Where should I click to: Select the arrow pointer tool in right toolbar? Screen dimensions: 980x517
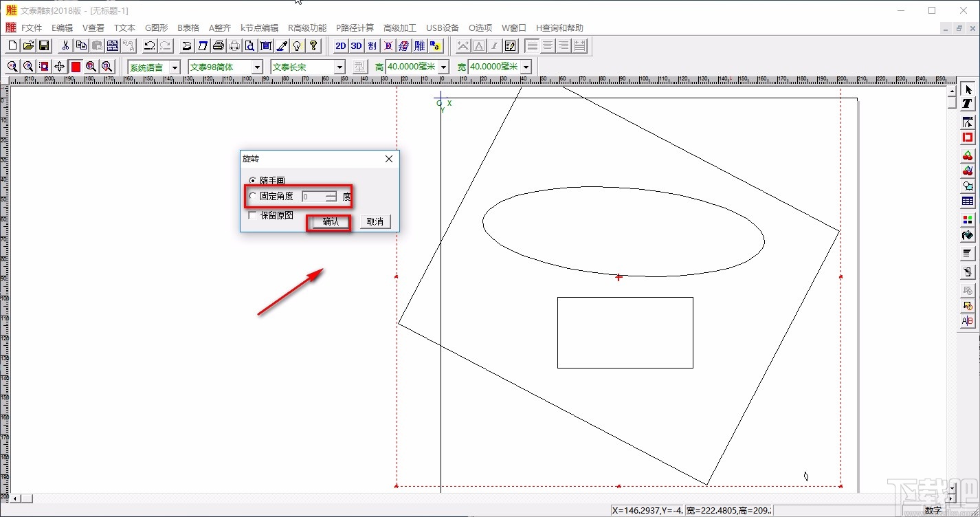[968, 90]
